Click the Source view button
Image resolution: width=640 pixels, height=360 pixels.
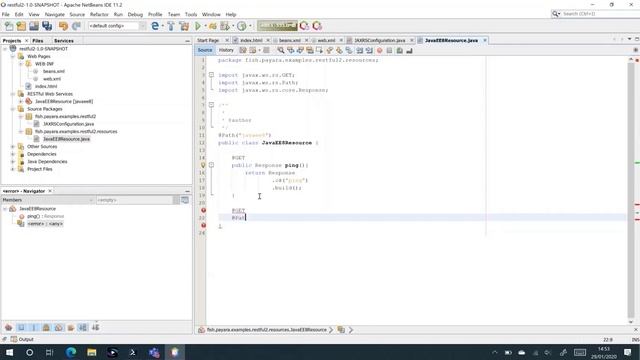click(x=205, y=50)
